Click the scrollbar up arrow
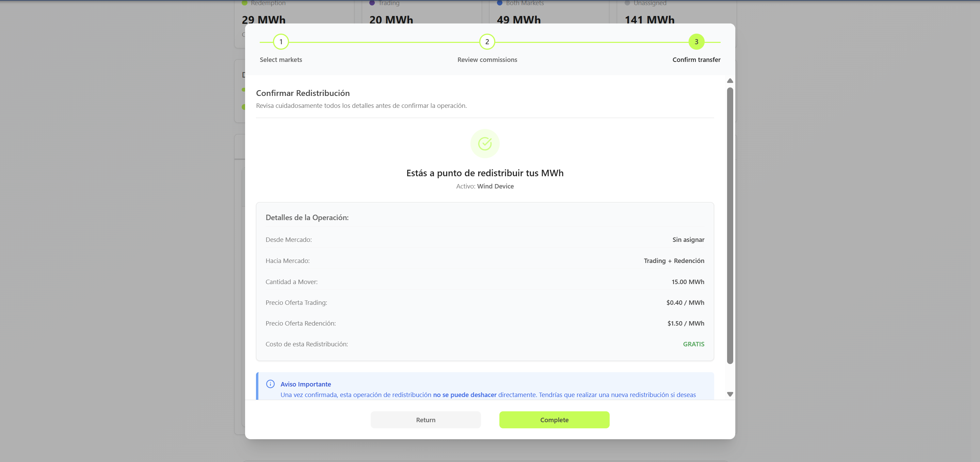The height and width of the screenshot is (462, 980). tap(730, 80)
